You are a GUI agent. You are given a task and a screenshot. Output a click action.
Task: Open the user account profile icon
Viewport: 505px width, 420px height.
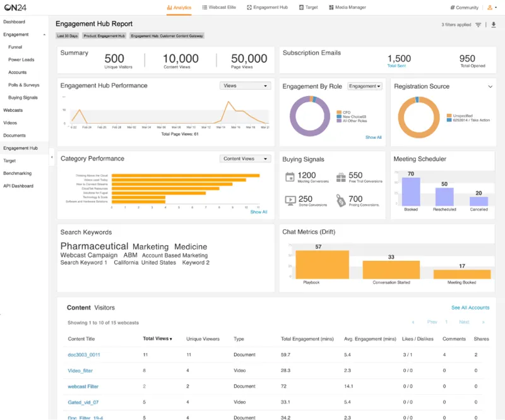coord(490,8)
